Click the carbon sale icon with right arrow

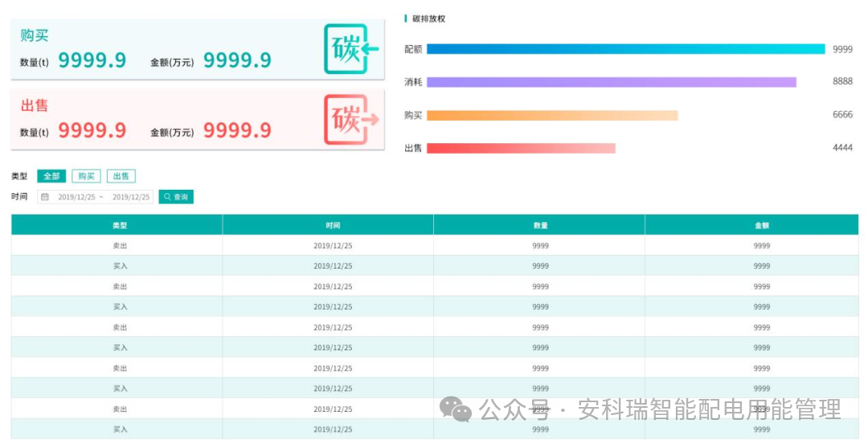click(x=351, y=120)
